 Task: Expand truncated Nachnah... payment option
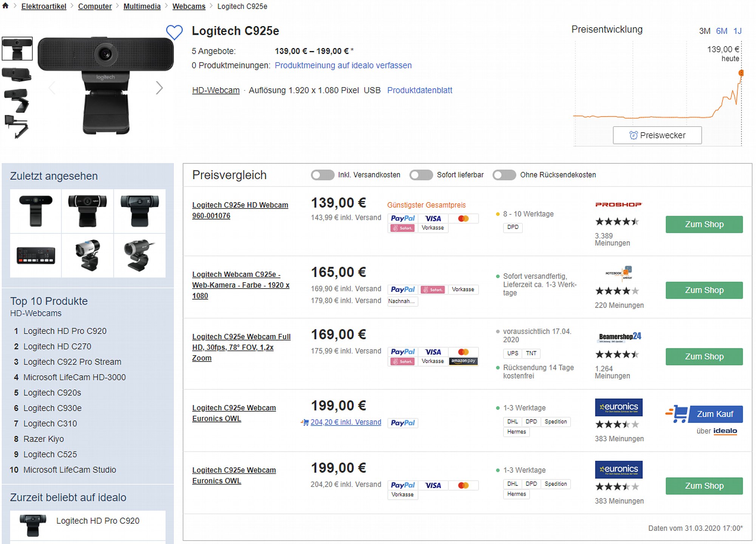(403, 301)
